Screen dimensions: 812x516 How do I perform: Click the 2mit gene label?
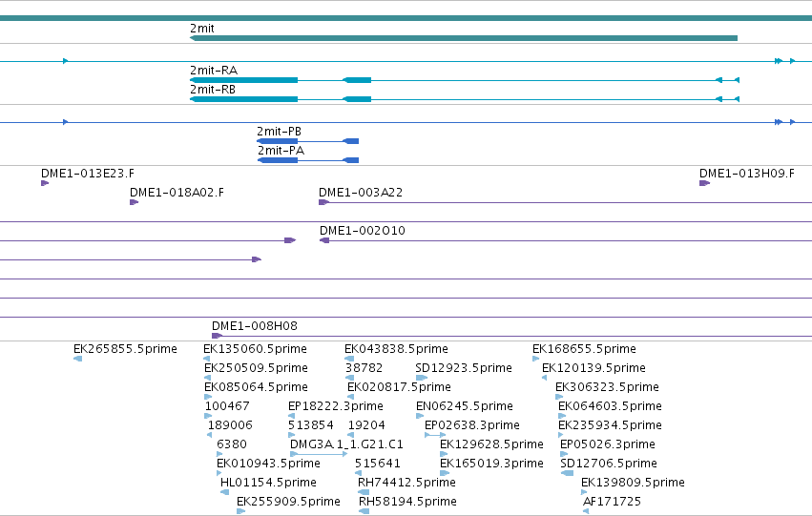click(202, 29)
